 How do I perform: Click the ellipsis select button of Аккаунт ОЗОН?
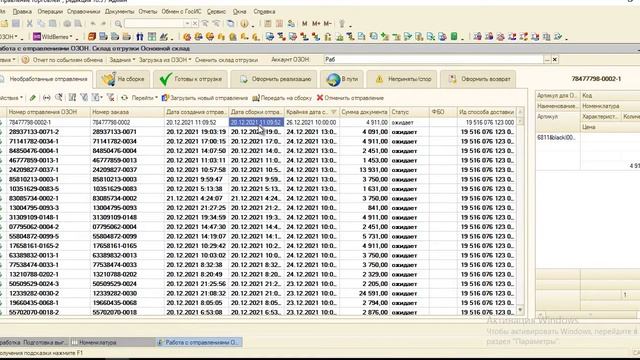pyautogui.click(x=547, y=60)
